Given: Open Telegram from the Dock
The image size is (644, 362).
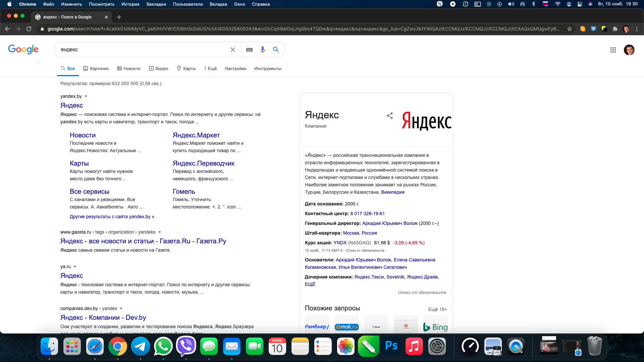Looking at the screenshot, I should pyautogui.click(x=140, y=346).
